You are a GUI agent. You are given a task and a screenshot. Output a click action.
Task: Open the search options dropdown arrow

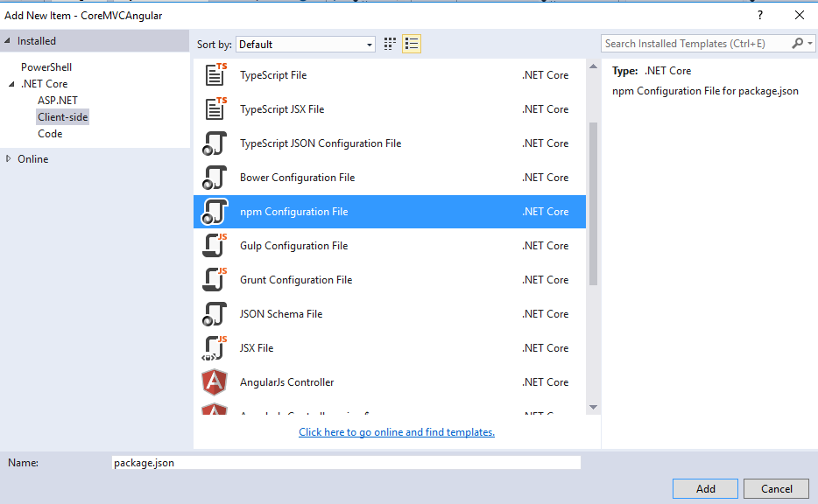pyautogui.click(x=809, y=44)
